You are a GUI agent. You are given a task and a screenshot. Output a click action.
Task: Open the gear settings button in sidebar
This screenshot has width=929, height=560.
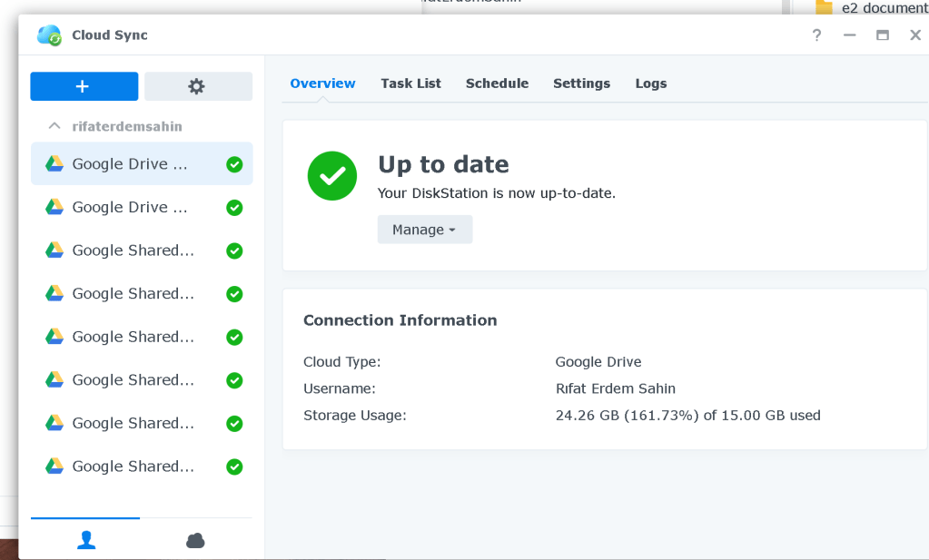(x=199, y=86)
